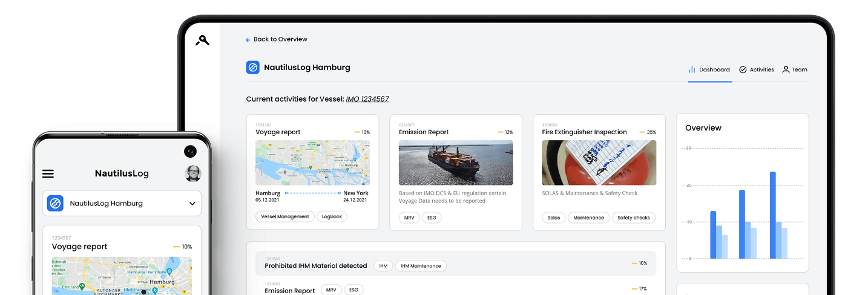Click the blue logo icon in phone dropdown
The image size is (868, 295).
click(55, 204)
